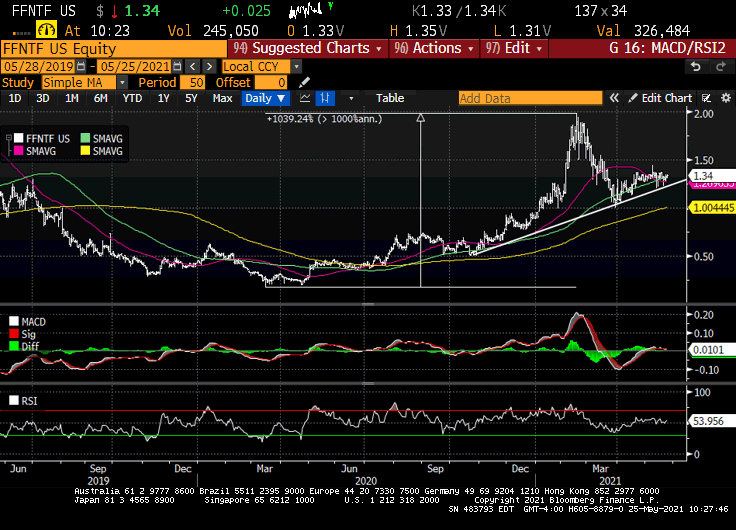The width and height of the screenshot is (736, 530).
Task: Switch to line chart icon
Action: pos(305,98)
